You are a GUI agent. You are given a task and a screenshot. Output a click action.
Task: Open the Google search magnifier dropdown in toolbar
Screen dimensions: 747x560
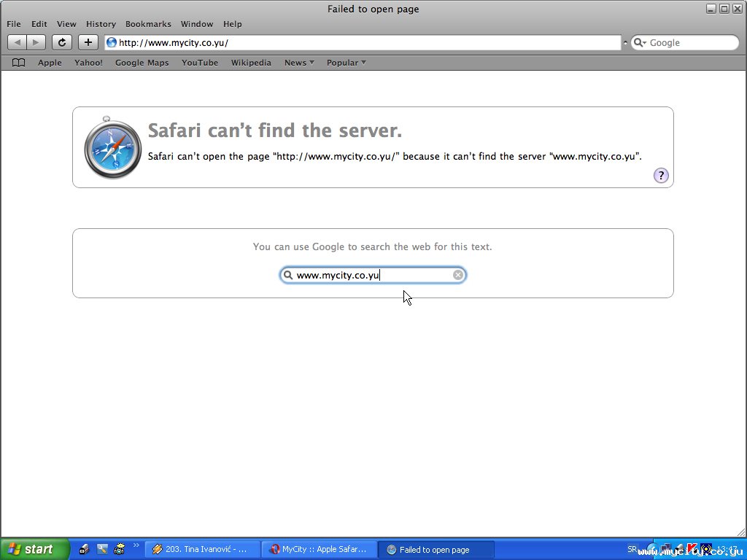click(640, 43)
